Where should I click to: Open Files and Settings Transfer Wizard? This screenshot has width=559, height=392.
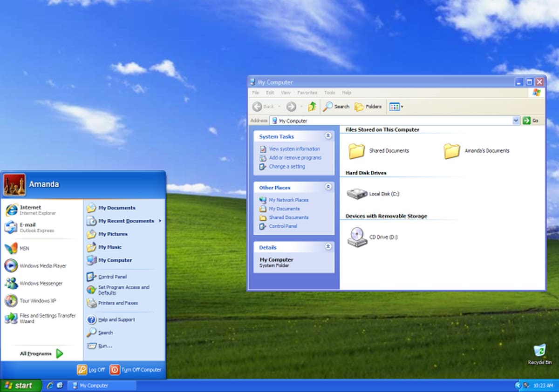coord(41,318)
